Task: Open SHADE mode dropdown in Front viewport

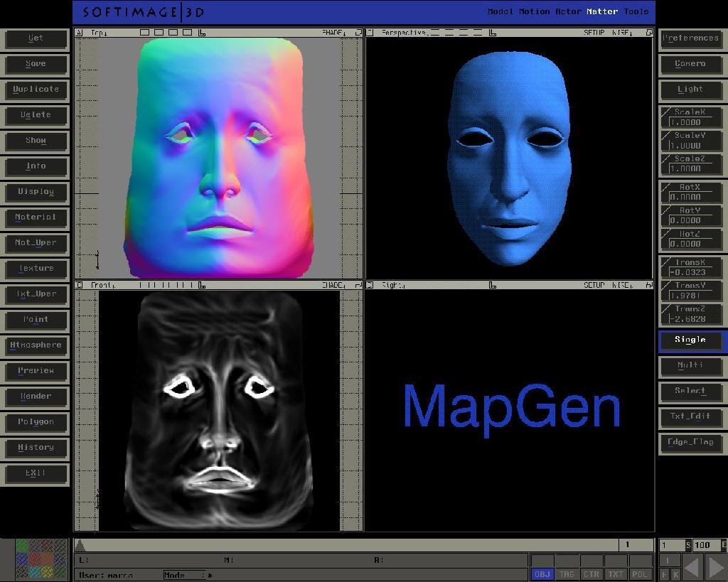Action: coord(334,285)
